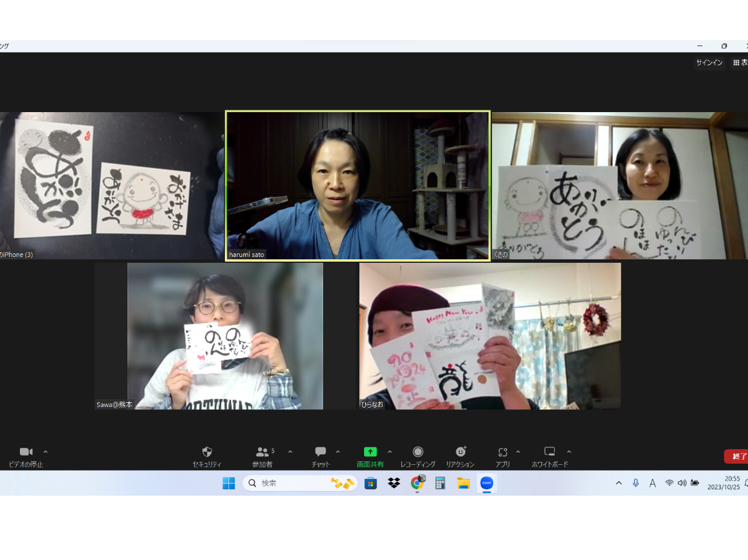Click the Sign-in button at top

click(x=709, y=62)
